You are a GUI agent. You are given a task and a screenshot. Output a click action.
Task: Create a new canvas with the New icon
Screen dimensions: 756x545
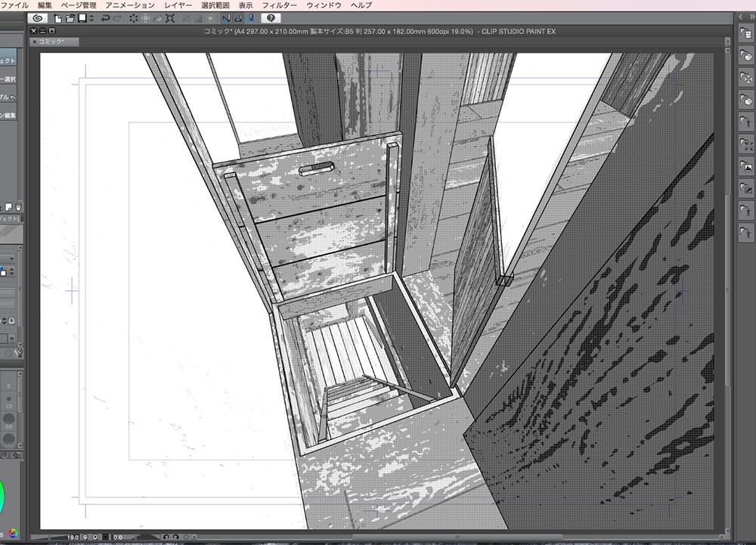pos(57,19)
